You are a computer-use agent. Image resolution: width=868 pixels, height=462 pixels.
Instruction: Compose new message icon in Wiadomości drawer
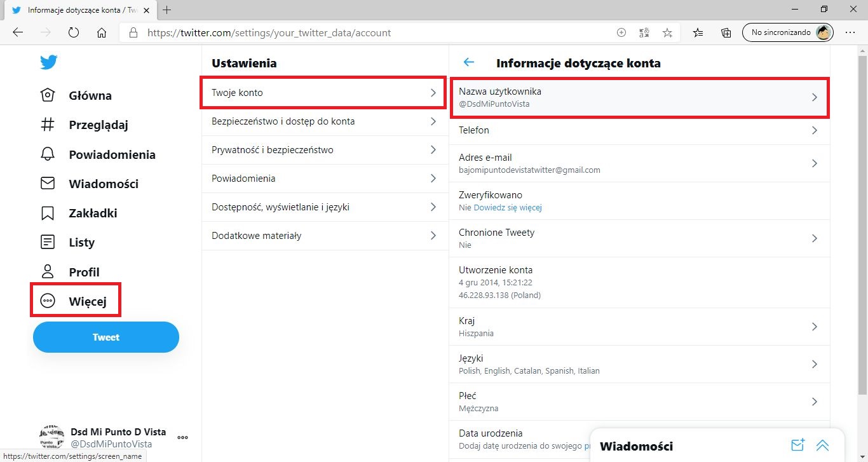tap(797, 445)
